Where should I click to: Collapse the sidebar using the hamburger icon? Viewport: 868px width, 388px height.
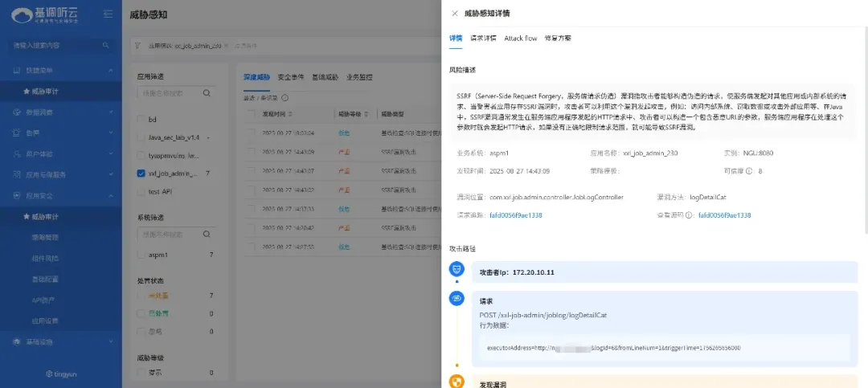click(x=108, y=14)
